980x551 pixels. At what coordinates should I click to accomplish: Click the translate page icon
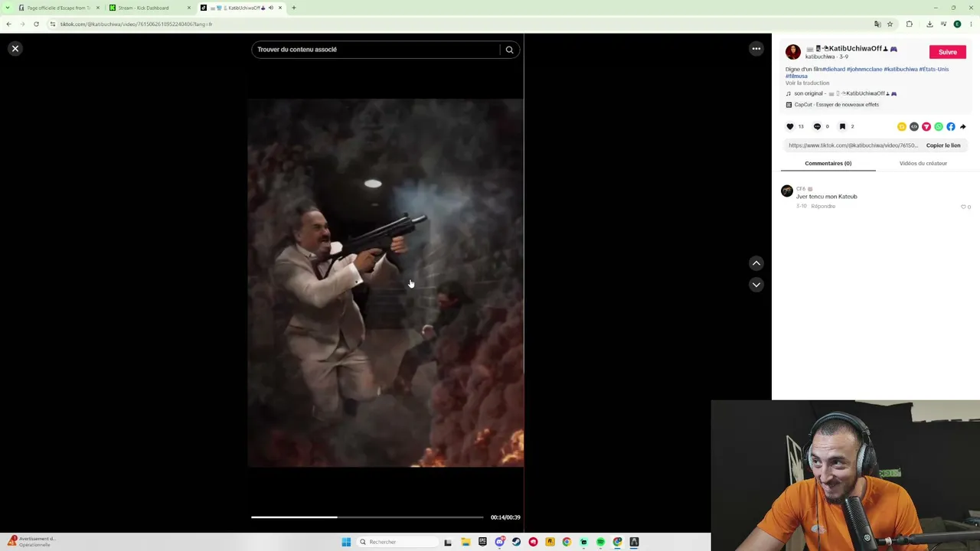[x=877, y=24]
